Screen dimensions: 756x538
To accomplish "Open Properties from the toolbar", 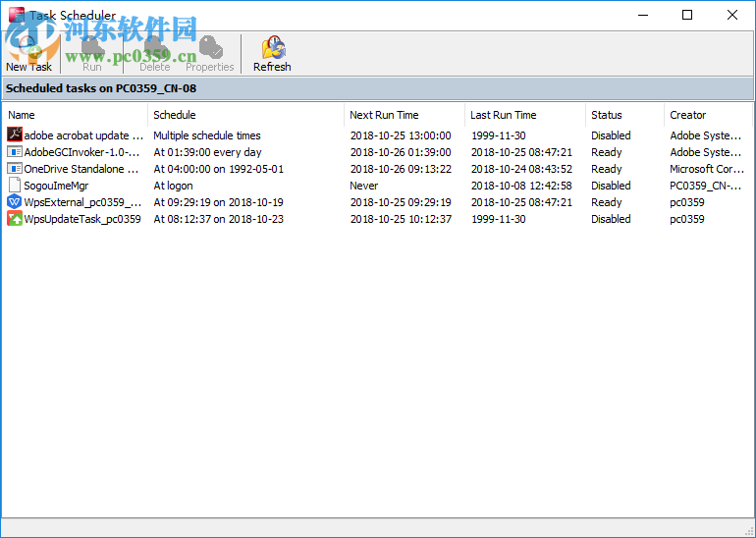I will pyautogui.click(x=210, y=53).
